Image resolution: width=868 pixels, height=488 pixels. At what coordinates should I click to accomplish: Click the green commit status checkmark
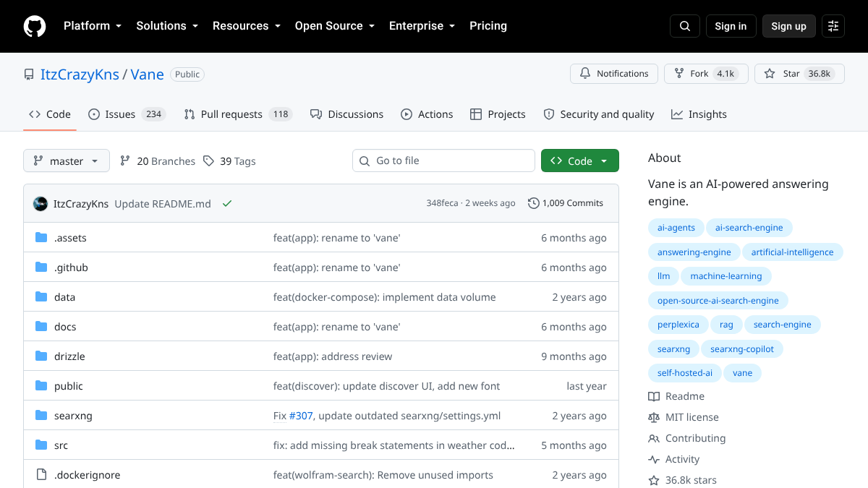click(x=227, y=204)
